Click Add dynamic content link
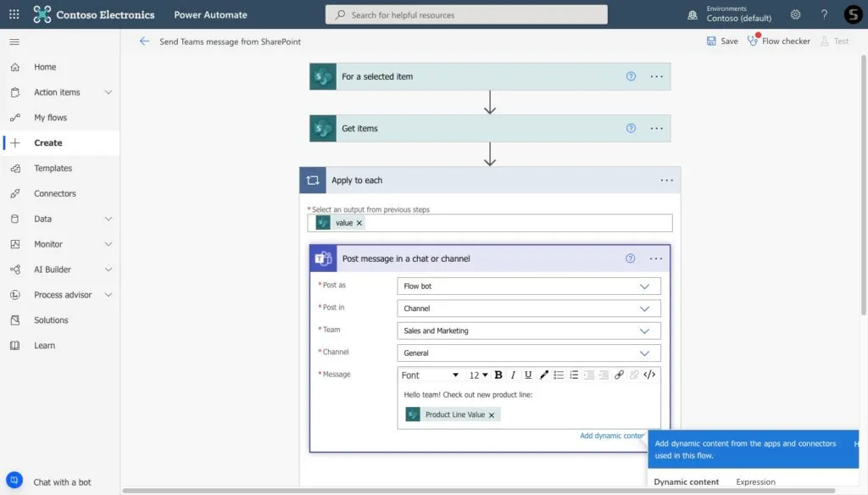Viewport: 868px width, 495px height. click(612, 436)
